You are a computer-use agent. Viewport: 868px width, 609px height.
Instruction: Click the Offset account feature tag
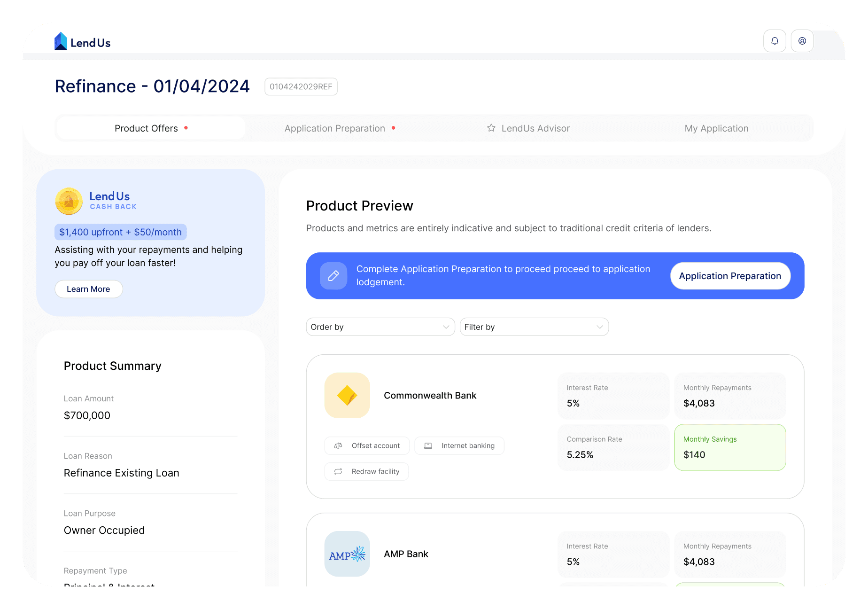pos(367,445)
